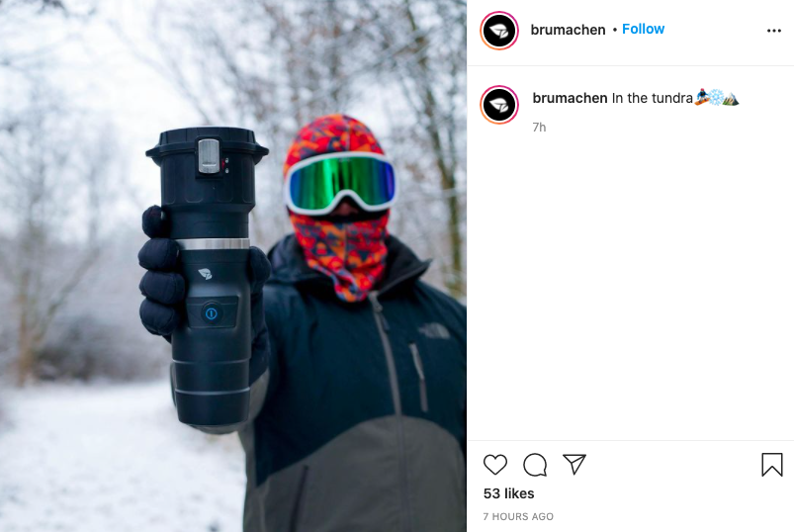The image size is (794, 532).
Task: Like the post with the heart icon
Action: tap(495, 464)
